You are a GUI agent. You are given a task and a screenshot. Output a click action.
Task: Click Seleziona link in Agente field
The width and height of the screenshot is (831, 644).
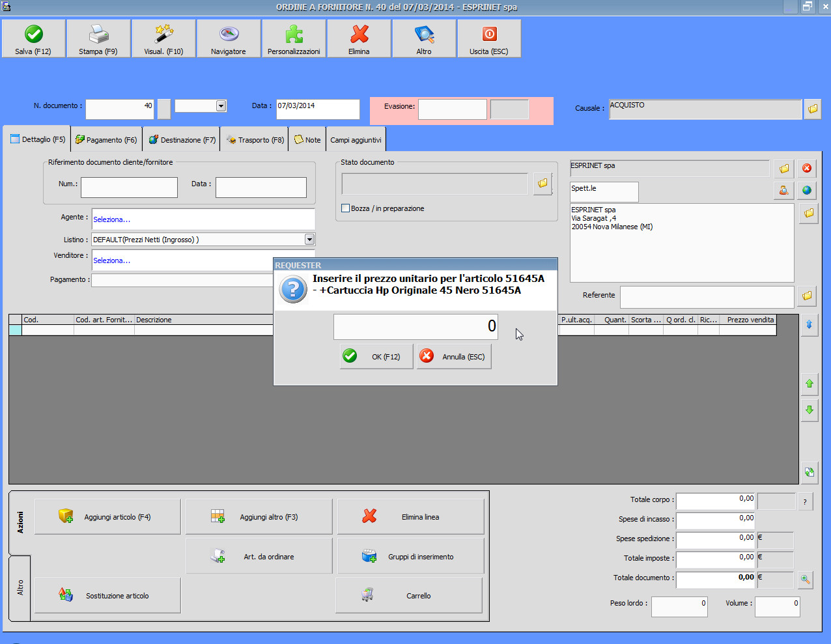click(111, 219)
